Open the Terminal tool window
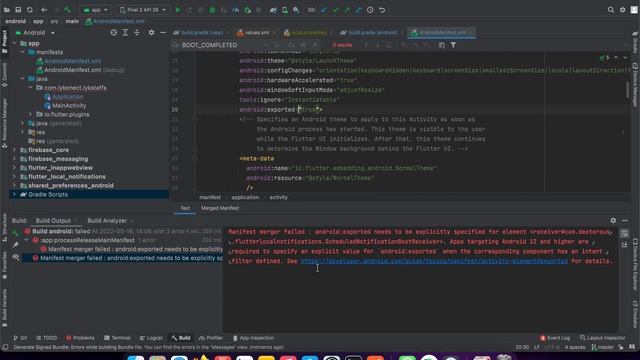The image size is (640, 360). click(x=117, y=338)
